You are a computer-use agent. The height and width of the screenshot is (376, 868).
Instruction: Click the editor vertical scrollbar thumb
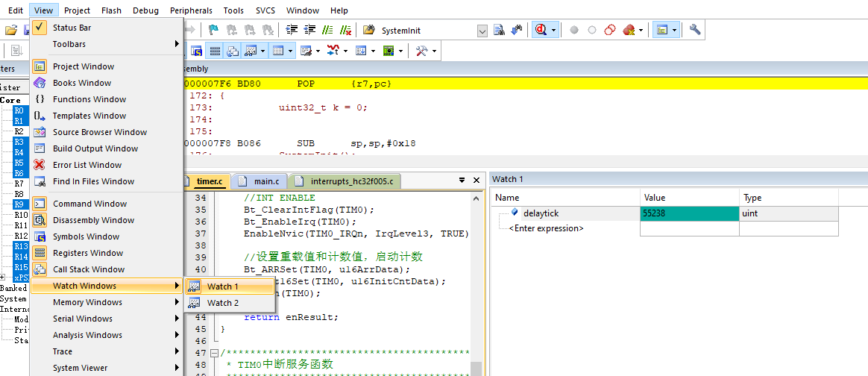(x=476, y=369)
